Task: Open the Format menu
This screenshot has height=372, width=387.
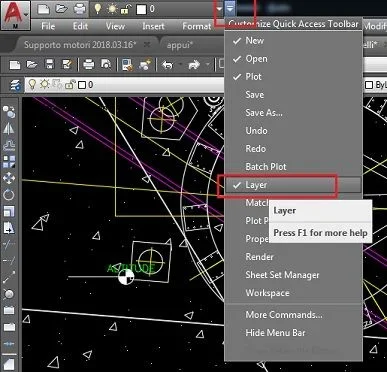Action: click(x=197, y=26)
